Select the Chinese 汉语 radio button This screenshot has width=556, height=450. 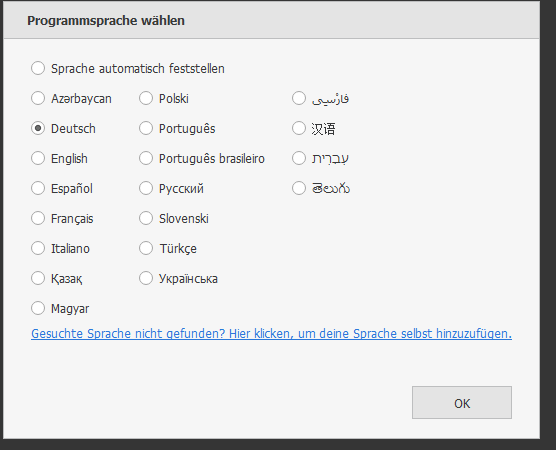click(x=299, y=128)
